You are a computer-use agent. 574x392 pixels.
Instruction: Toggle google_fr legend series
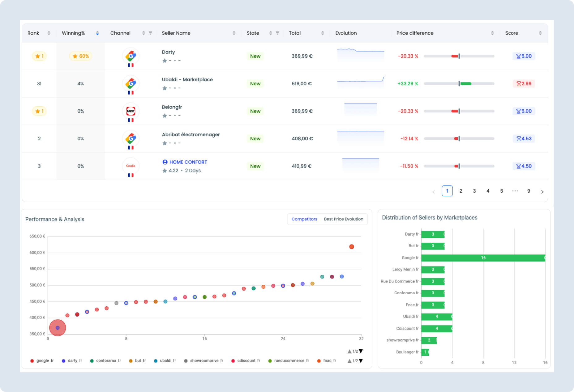pyautogui.click(x=42, y=361)
